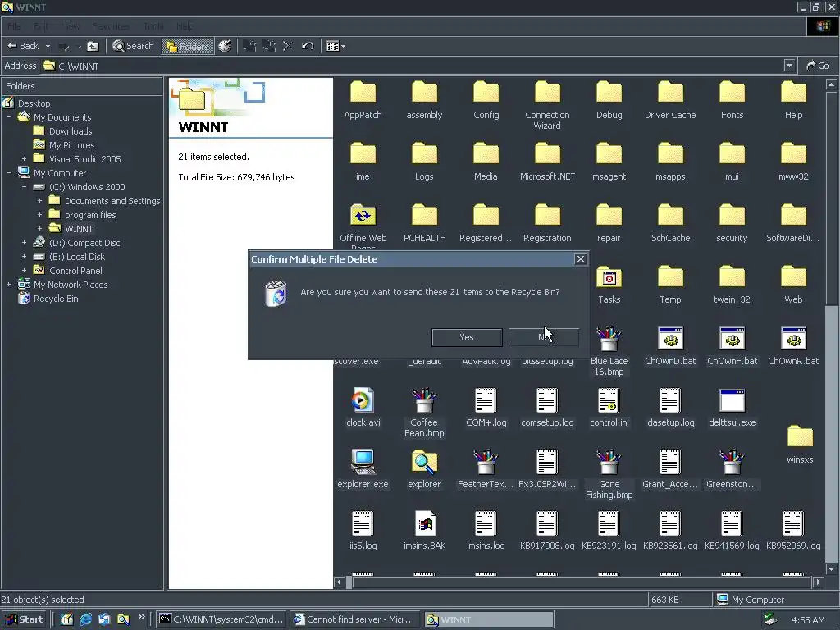Click the Go button
840x630 pixels.
click(x=818, y=66)
